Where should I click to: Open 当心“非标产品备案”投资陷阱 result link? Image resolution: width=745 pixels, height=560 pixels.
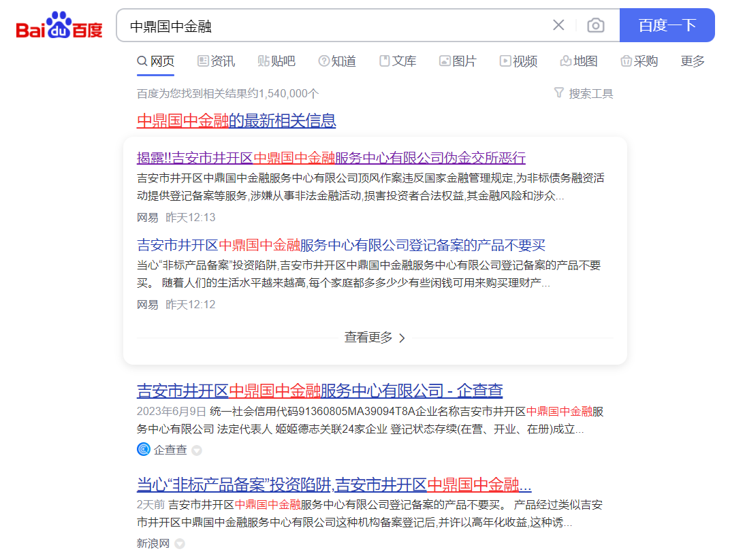pos(334,484)
